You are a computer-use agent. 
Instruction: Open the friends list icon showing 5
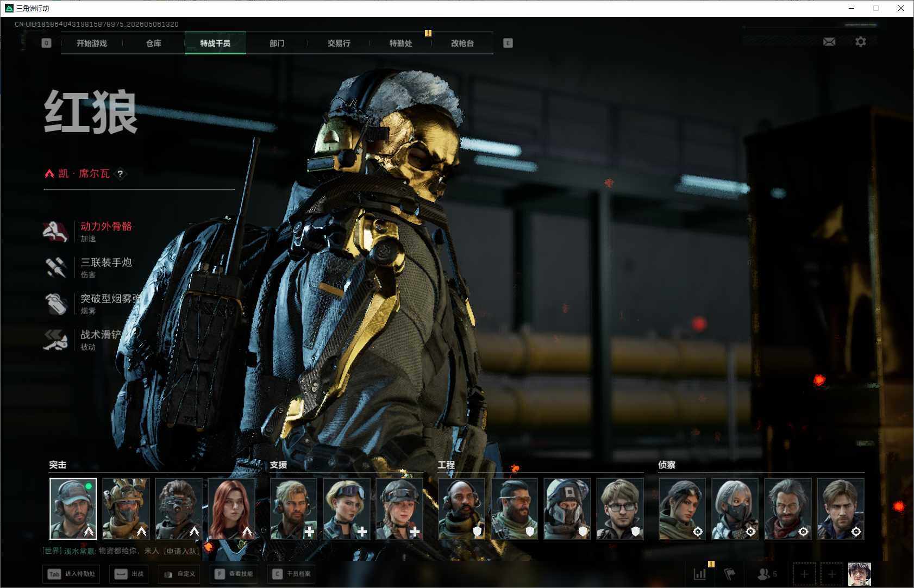767,574
